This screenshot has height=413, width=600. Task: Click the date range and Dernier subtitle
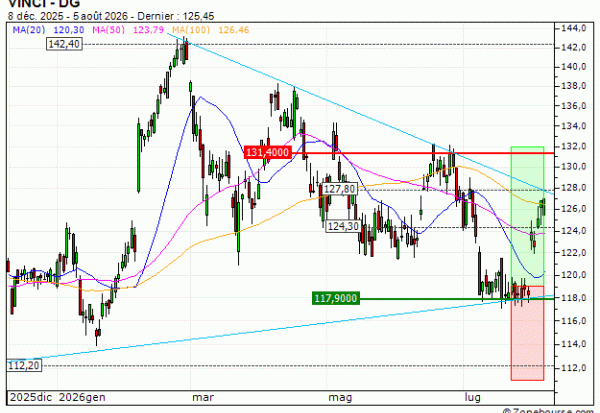(x=111, y=16)
